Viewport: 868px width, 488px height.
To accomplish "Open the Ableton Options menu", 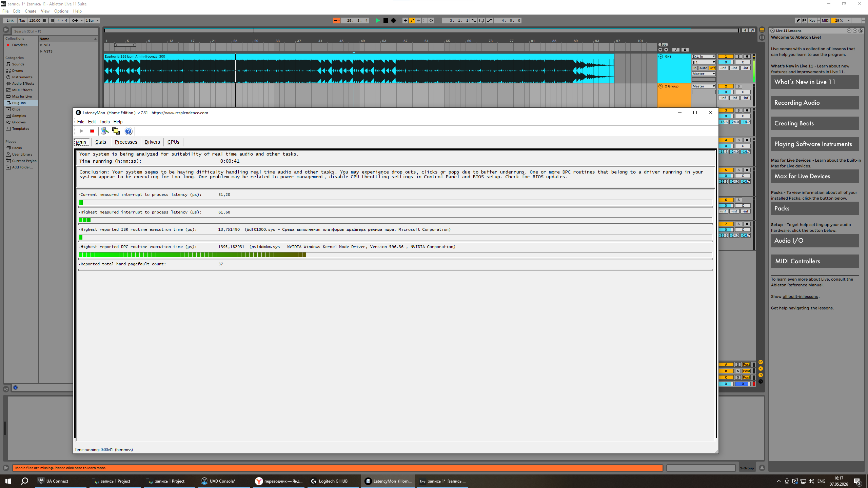I will point(61,11).
